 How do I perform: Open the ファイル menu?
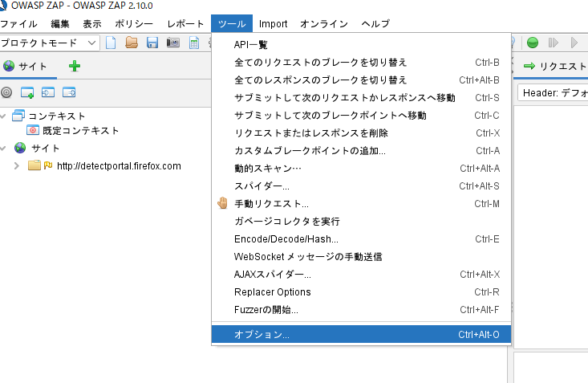18,23
